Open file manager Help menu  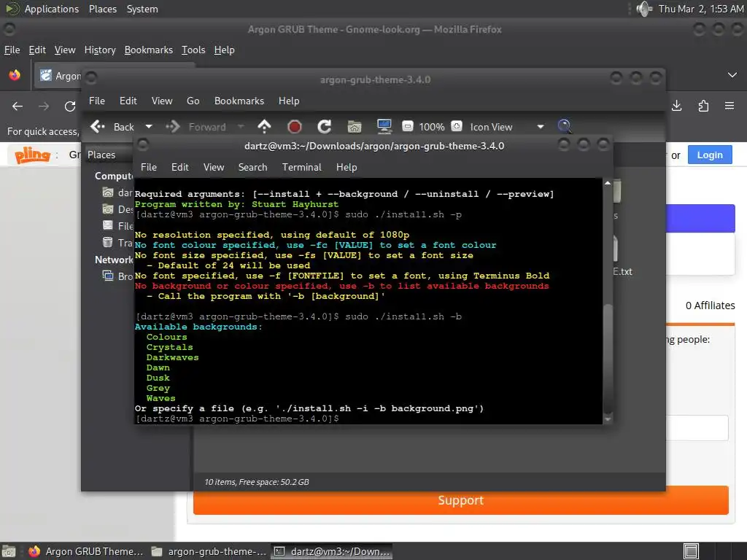click(x=289, y=101)
